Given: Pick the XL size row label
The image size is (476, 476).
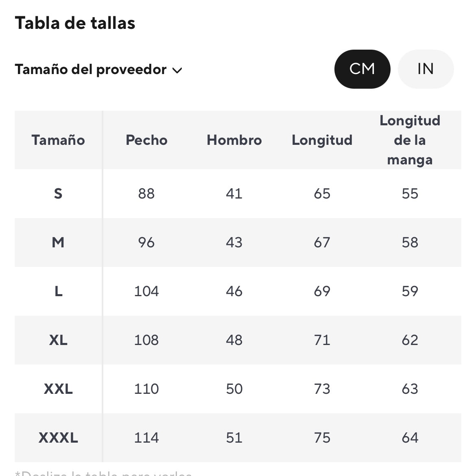Looking at the screenshot, I should point(58,340).
